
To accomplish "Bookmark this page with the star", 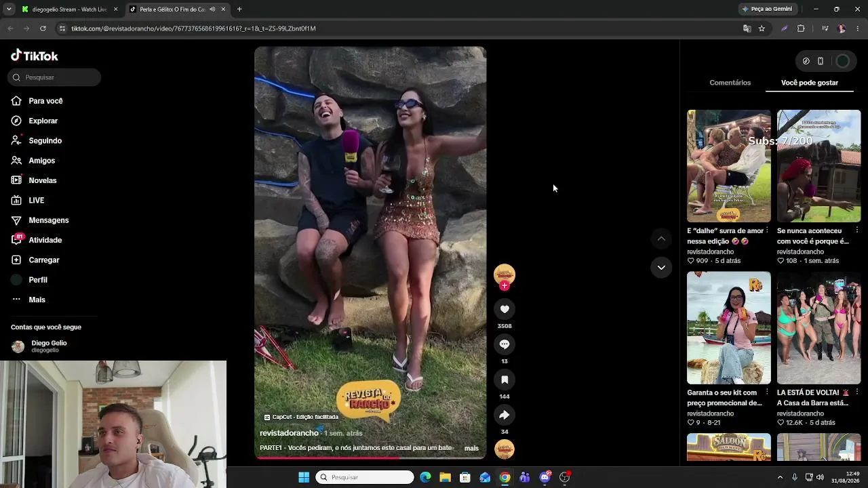I will point(762,28).
